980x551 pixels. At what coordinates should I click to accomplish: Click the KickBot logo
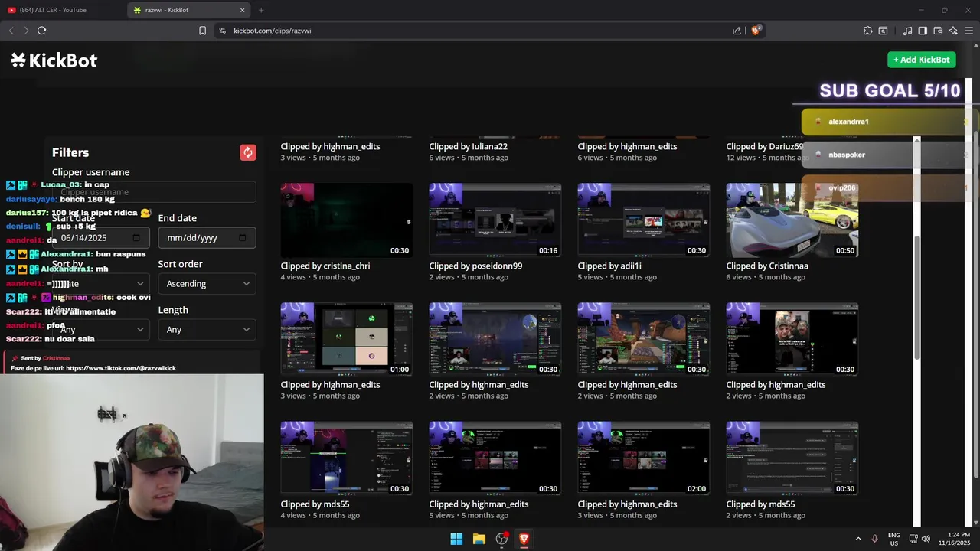[x=54, y=60]
